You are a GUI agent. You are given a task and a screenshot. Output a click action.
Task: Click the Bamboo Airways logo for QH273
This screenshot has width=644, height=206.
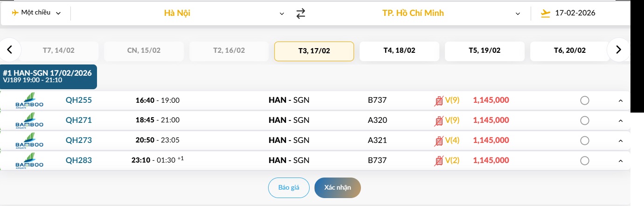pos(29,140)
